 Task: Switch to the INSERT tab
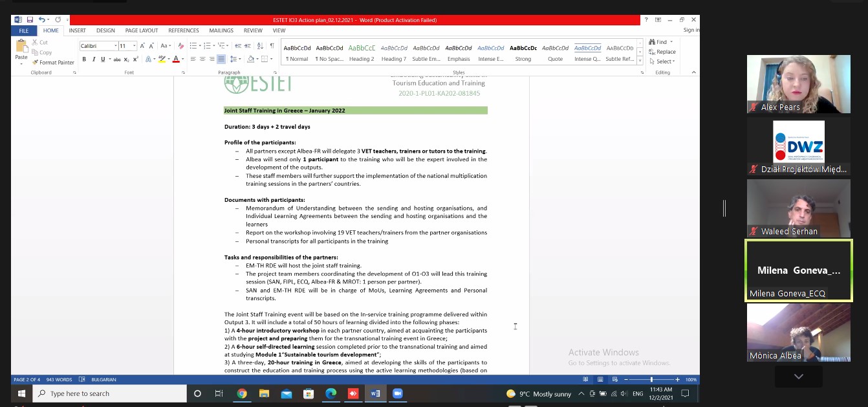tap(77, 30)
